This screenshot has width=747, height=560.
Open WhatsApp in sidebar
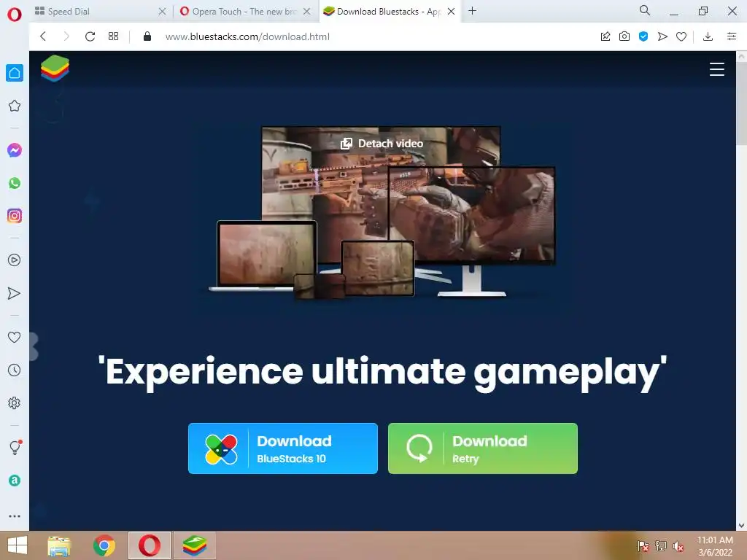point(15,183)
